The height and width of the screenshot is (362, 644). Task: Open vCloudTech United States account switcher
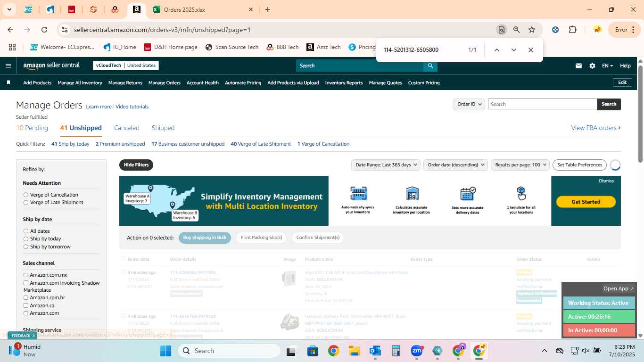click(x=125, y=66)
